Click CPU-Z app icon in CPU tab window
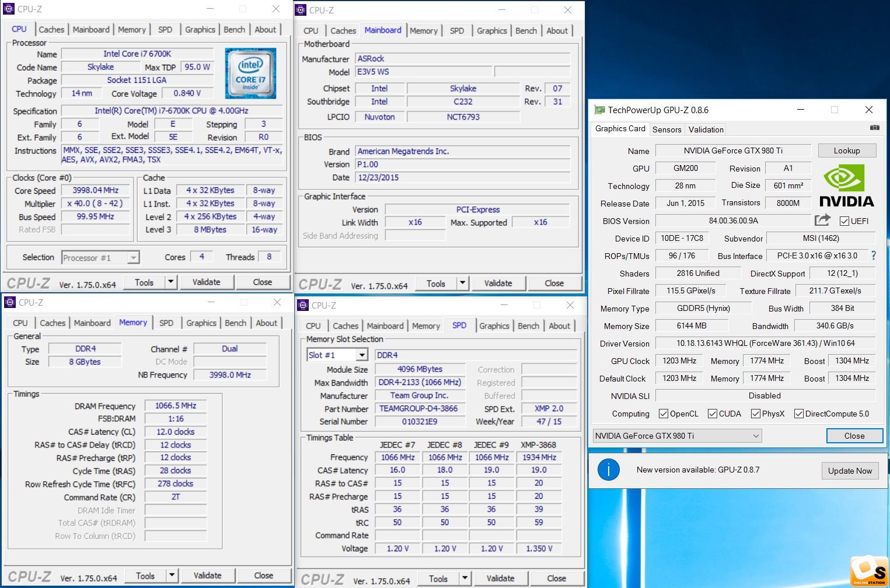The image size is (890, 588). 9,9
